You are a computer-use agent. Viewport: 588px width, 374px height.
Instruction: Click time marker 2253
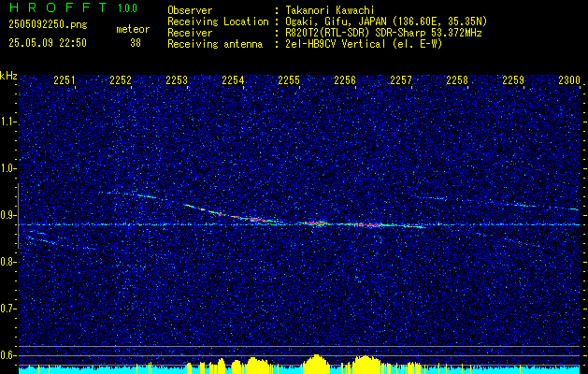pyautogui.click(x=177, y=80)
